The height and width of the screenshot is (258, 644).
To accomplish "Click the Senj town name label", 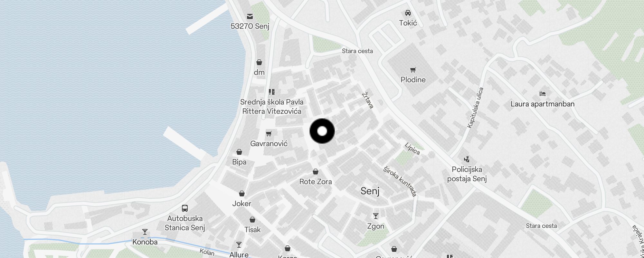I will [370, 191].
